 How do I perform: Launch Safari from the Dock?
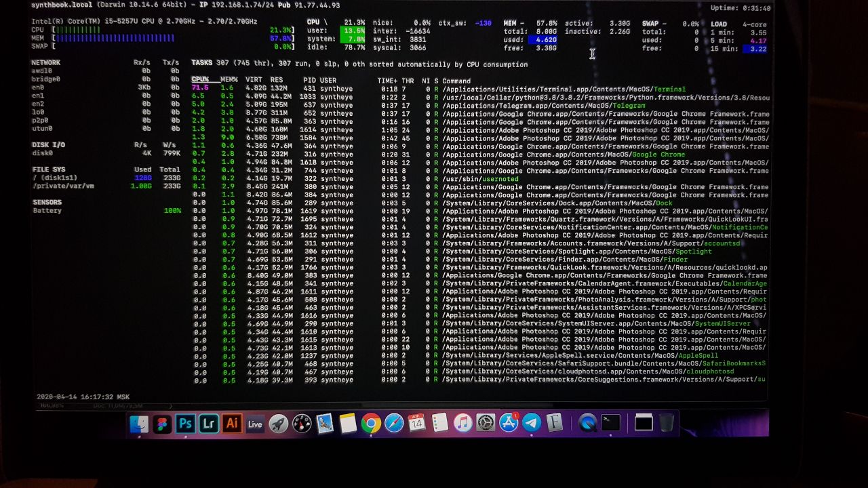pos(394,424)
